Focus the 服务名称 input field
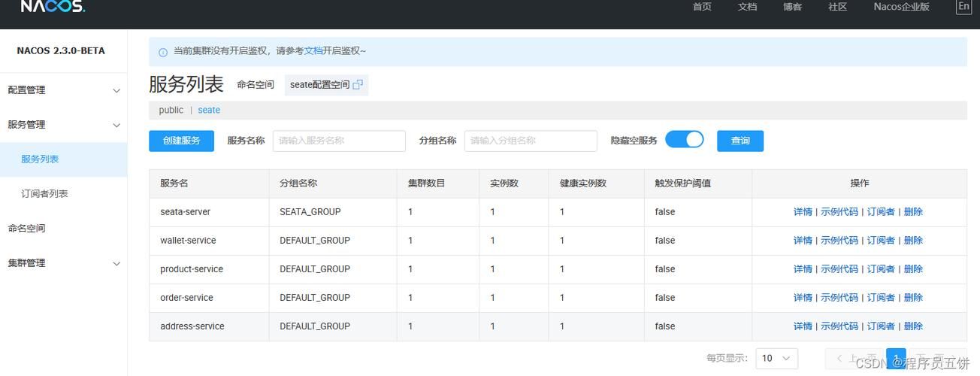This screenshot has height=376, width=980. [x=339, y=141]
